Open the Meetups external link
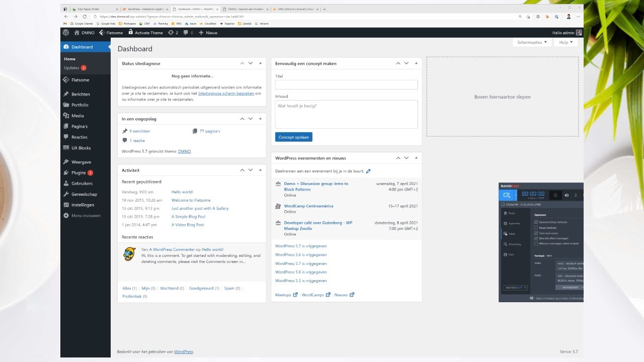Viewport: 644px width, 362px height. pyautogui.click(x=286, y=295)
